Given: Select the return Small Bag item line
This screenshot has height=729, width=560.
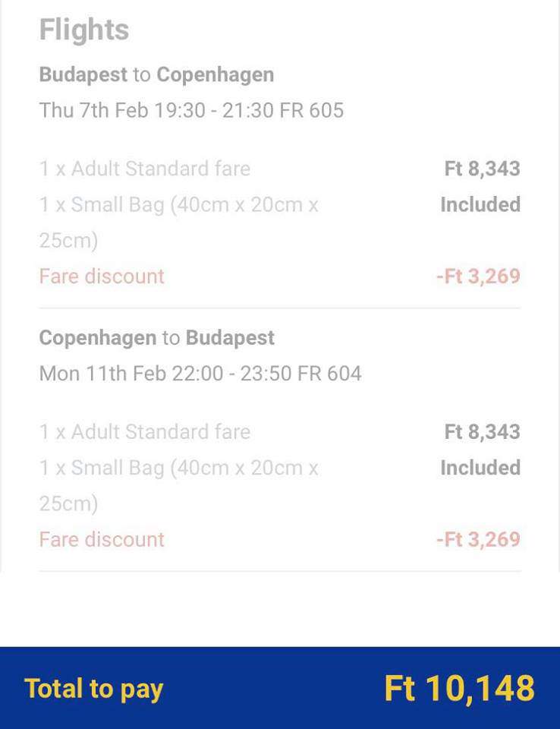Looking at the screenshot, I should [x=179, y=486].
